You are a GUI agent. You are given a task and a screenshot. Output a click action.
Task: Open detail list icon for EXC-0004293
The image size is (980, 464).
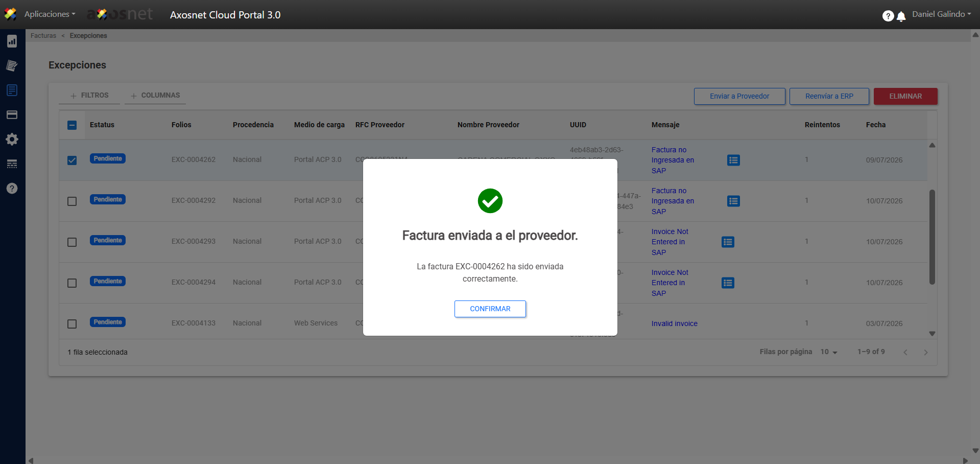[x=728, y=242]
